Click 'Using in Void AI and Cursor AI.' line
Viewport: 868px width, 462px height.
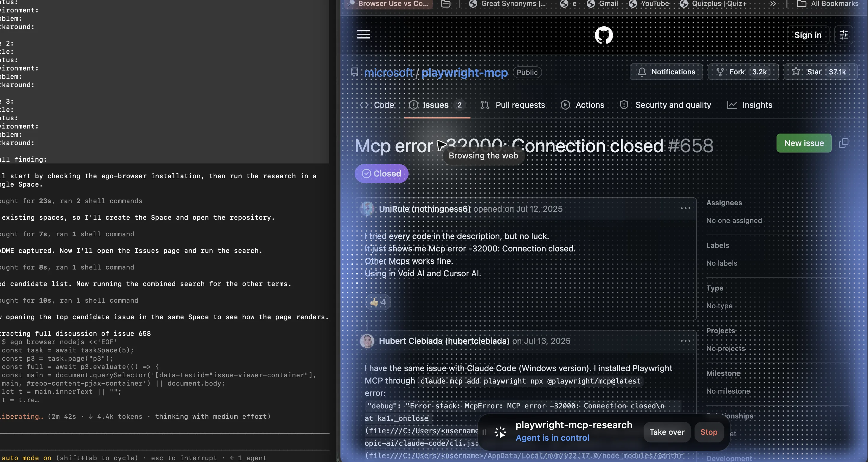(x=422, y=273)
